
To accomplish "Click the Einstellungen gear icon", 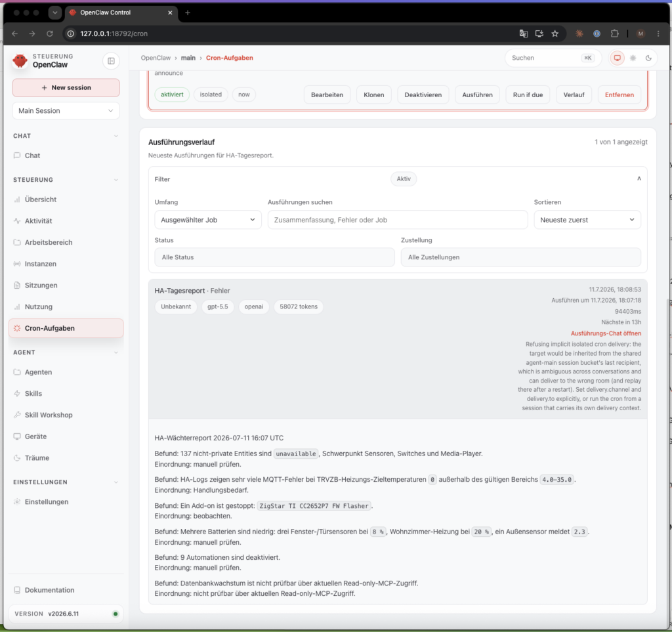I will (x=16, y=502).
